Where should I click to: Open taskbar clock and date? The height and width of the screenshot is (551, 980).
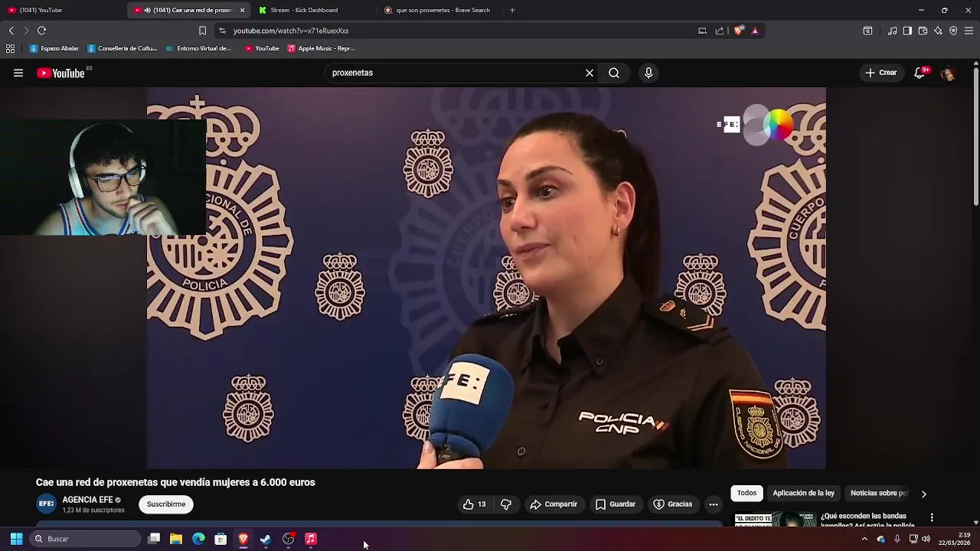[954, 539]
